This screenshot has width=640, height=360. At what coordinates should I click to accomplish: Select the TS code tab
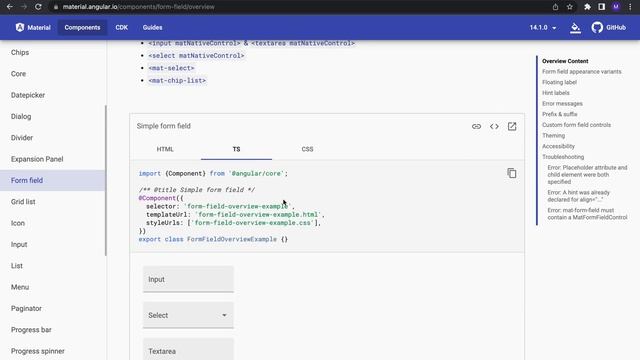(236, 149)
